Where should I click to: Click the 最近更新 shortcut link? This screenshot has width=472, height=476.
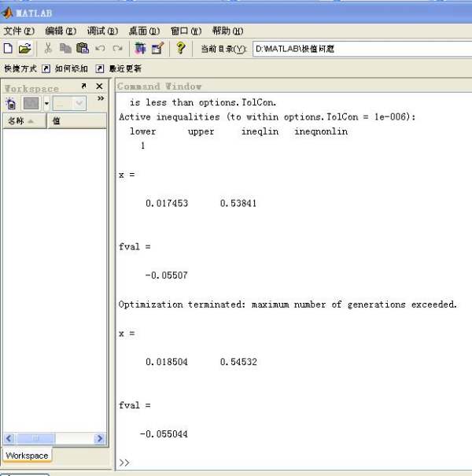coord(124,68)
